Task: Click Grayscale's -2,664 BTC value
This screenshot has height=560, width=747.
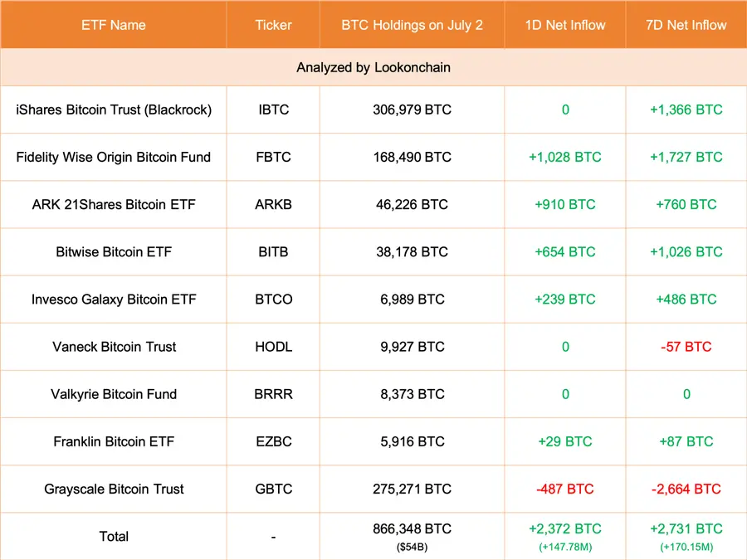Action: (x=686, y=489)
